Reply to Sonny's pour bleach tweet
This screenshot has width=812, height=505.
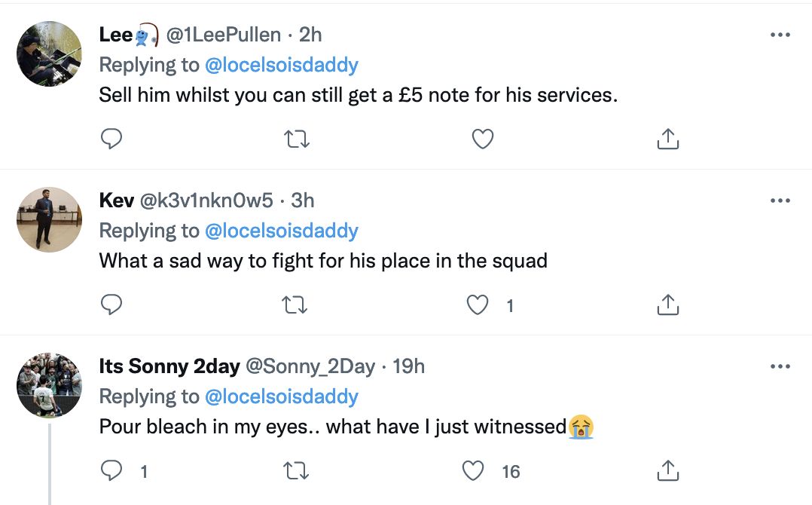click(x=111, y=471)
